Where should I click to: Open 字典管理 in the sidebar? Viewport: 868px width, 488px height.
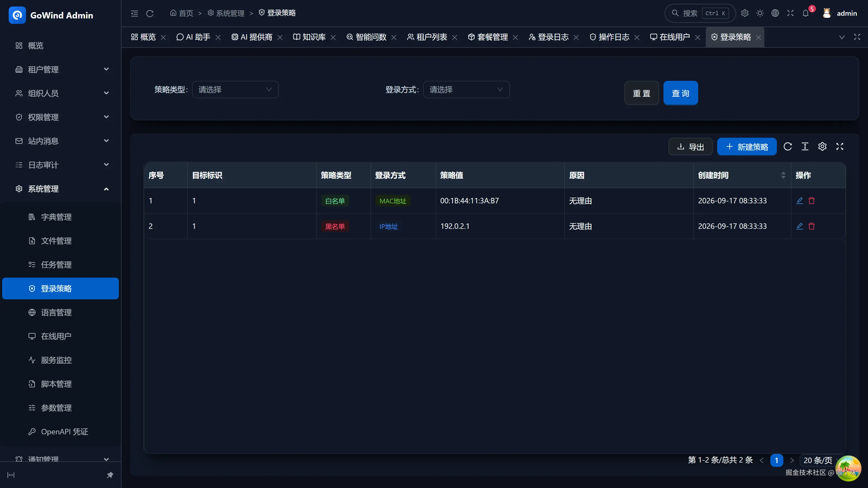point(61,217)
